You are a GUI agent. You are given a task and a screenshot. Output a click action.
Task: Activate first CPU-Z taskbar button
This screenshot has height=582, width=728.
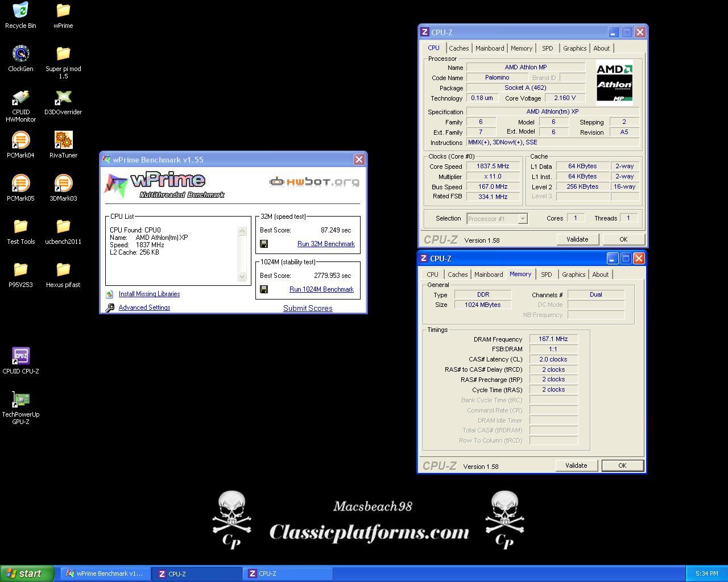[x=197, y=573]
